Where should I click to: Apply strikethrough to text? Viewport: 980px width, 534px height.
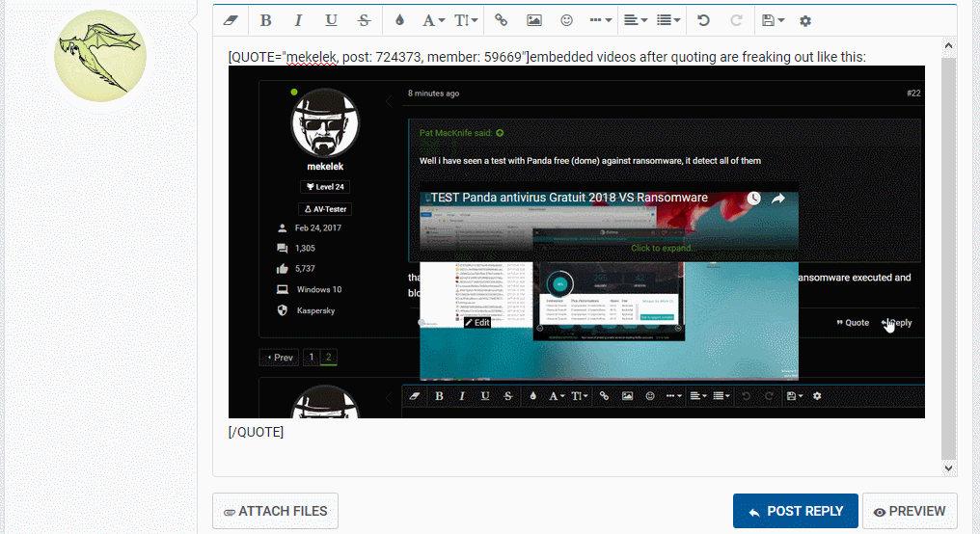[364, 20]
